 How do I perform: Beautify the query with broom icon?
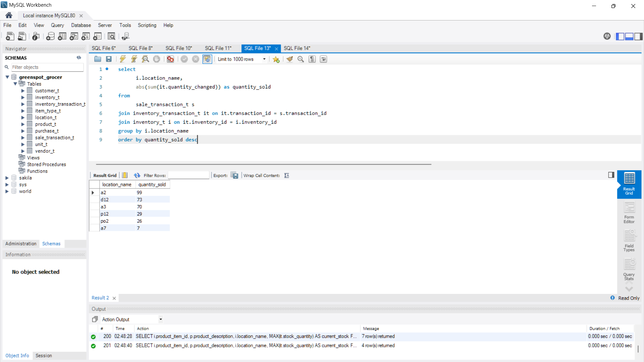pyautogui.click(x=290, y=59)
